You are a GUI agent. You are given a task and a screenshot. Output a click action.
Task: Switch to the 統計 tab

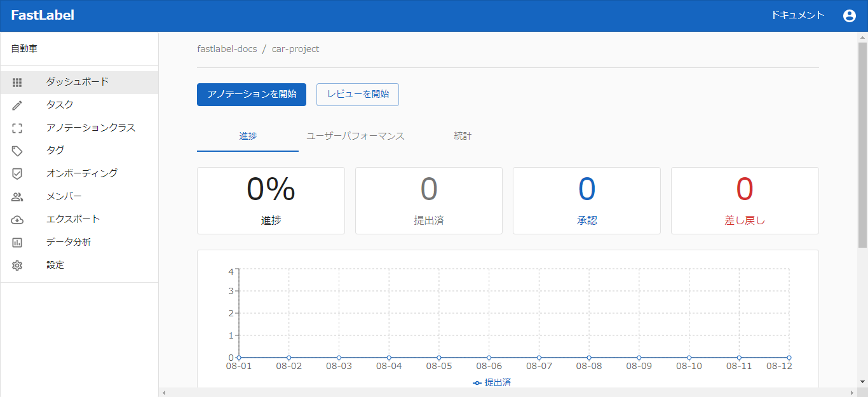coord(463,137)
